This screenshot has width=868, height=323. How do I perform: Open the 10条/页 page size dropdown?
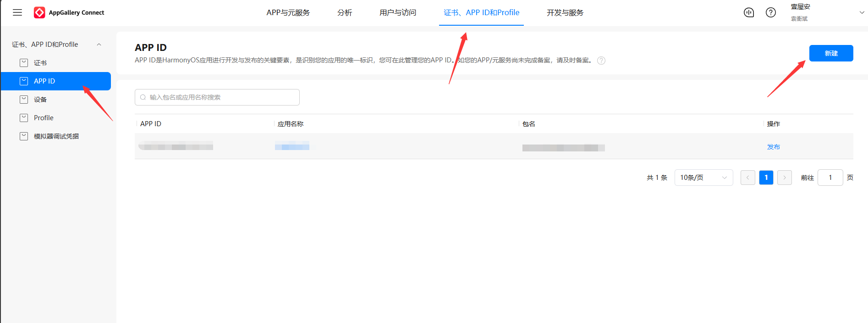[x=703, y=178]
